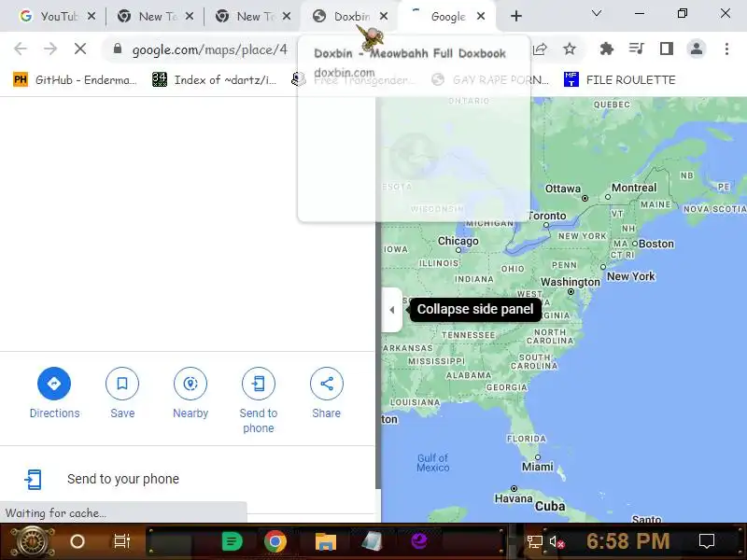
Task: Open Cortana search circle on taskbar
Action: pyautogui.click(x=78, y=541)
